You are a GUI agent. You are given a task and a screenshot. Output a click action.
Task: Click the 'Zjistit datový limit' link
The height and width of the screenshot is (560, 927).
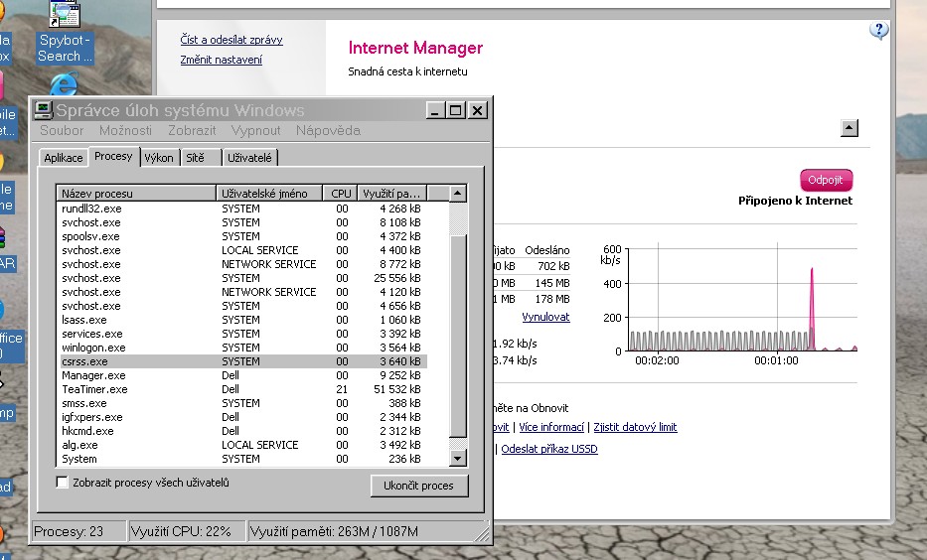[x=635, y=427]
